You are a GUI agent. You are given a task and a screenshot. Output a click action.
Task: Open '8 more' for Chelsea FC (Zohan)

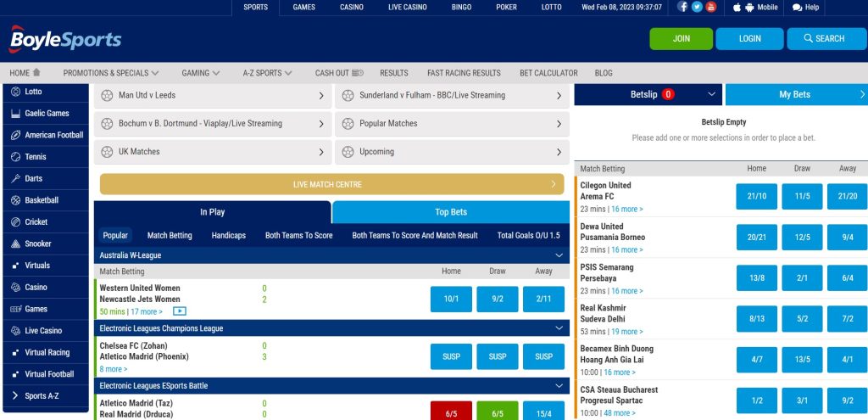114,369
